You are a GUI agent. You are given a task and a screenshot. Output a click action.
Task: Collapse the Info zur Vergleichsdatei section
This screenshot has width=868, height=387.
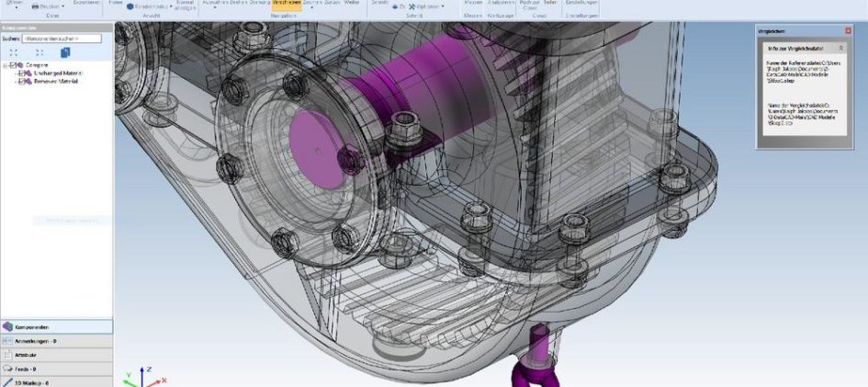840,47
